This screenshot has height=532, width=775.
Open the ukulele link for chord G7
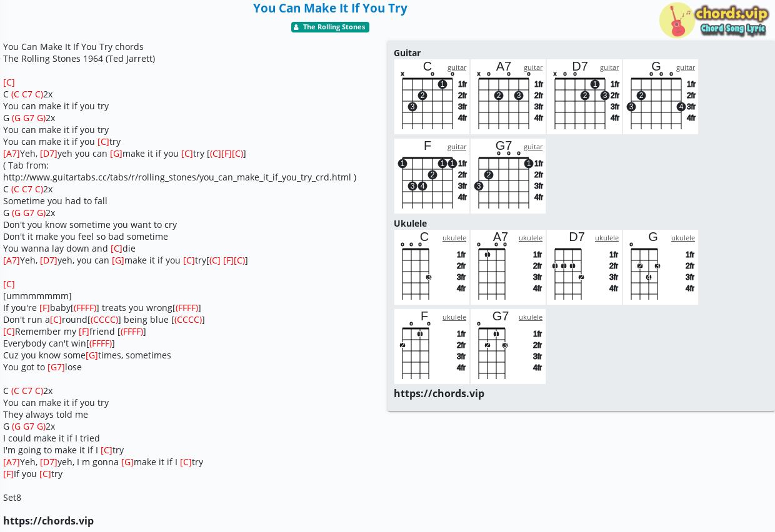(x=531, y=317)
